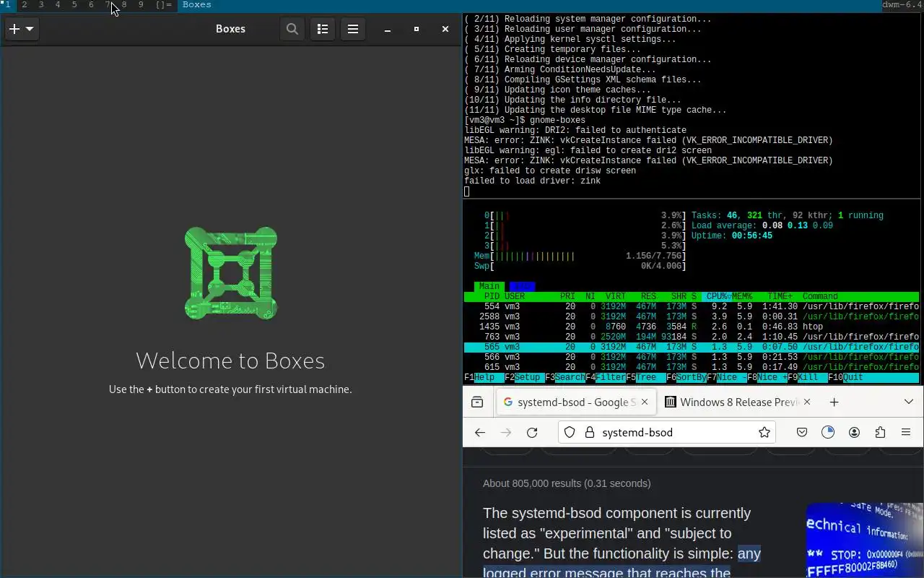The height and width of the screenshot is (578, 924).
Task: Save page to Pocket icon
Action: [802, 432]
